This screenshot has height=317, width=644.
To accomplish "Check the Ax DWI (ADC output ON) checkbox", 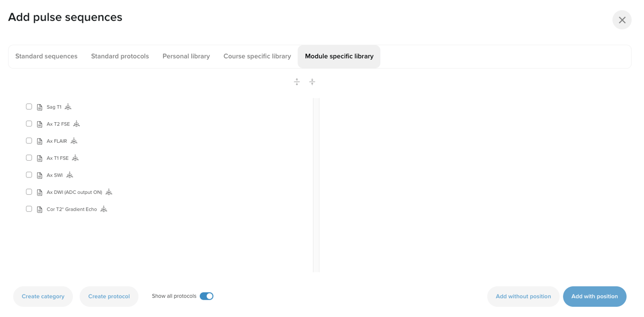I will pyautogui.click(x=29, y=192).
